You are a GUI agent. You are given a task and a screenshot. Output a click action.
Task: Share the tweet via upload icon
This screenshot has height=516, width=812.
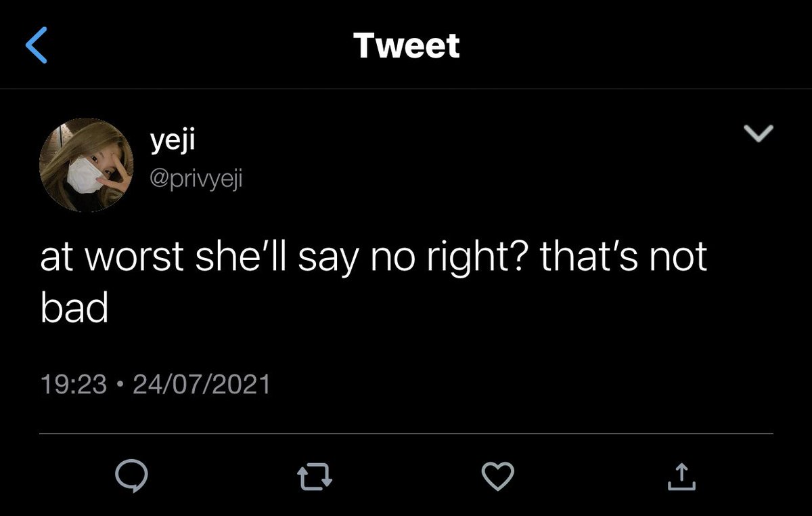(681, 476)
